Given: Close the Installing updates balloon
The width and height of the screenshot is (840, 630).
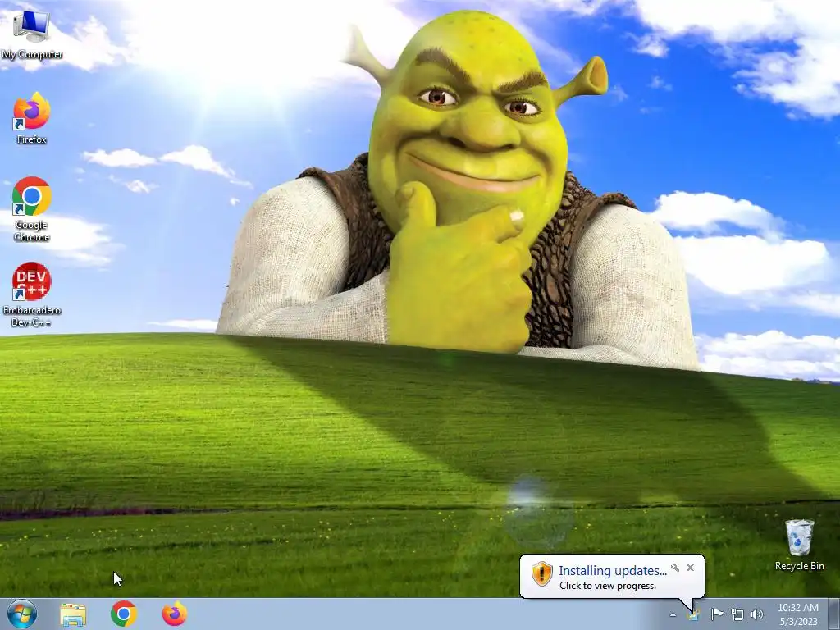Looking at the screenshot, I should [690, 568].
